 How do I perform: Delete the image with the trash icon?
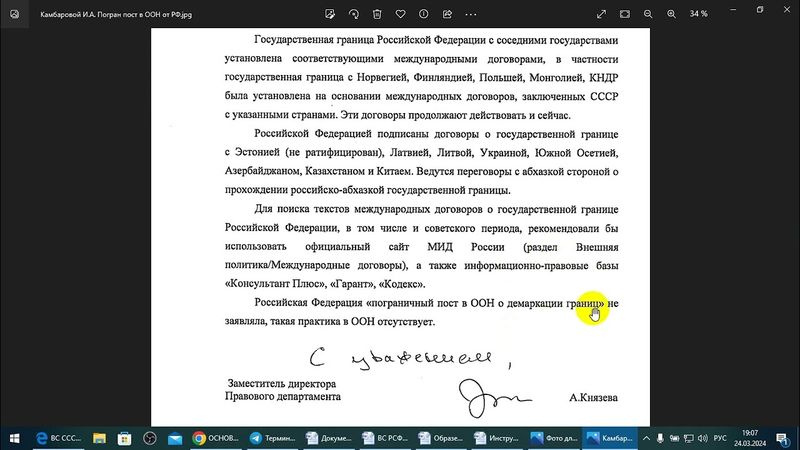click(377, 14)
